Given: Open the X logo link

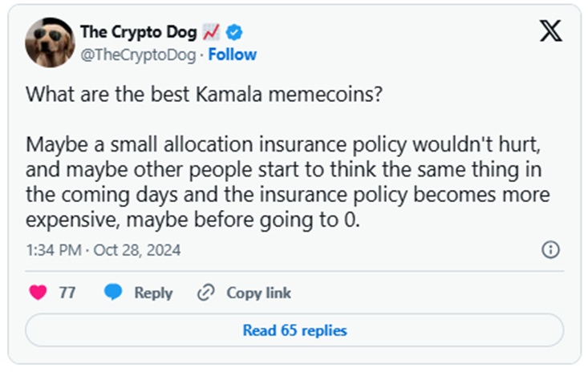Looking at the screenshot, I should coord(551,31).
